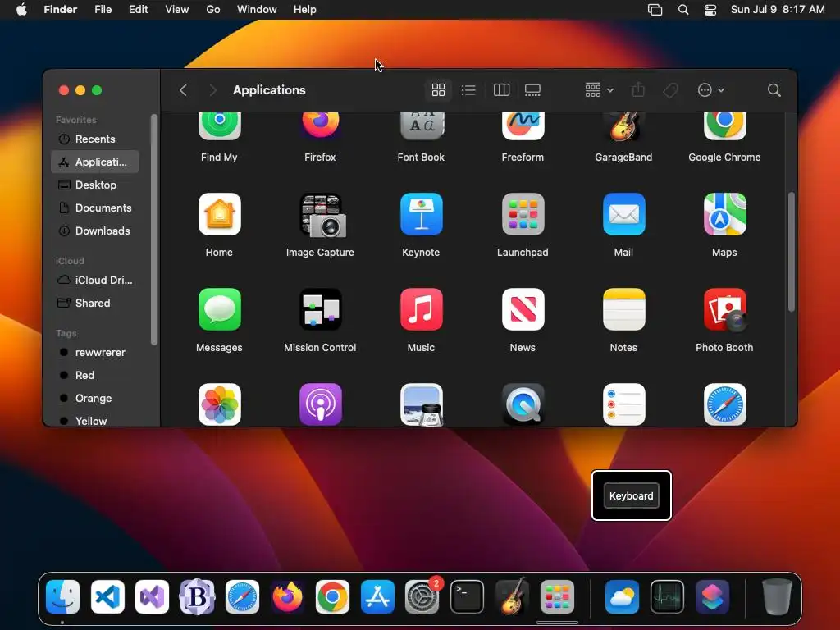
Task: Open the Shared sidebar item
Action: (95, 304)
